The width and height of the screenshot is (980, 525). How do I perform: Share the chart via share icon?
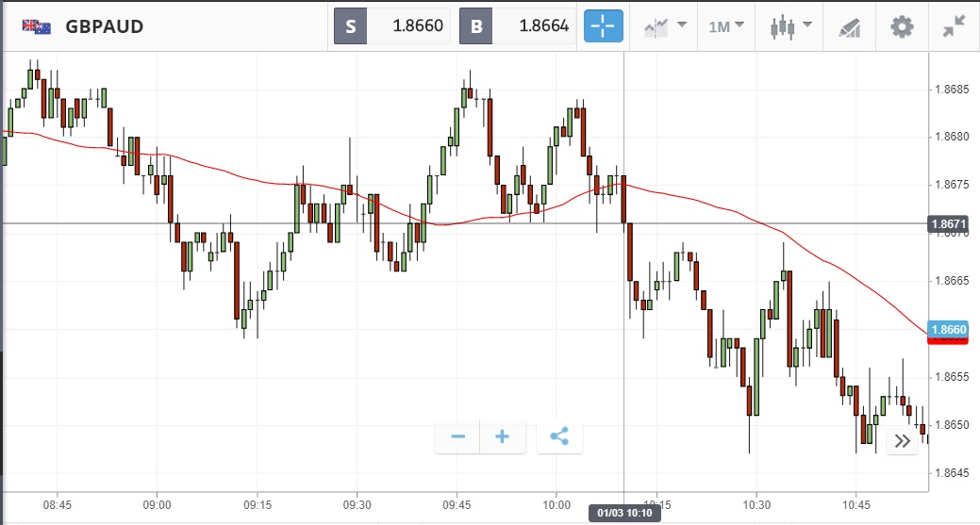tap(559, 437)
